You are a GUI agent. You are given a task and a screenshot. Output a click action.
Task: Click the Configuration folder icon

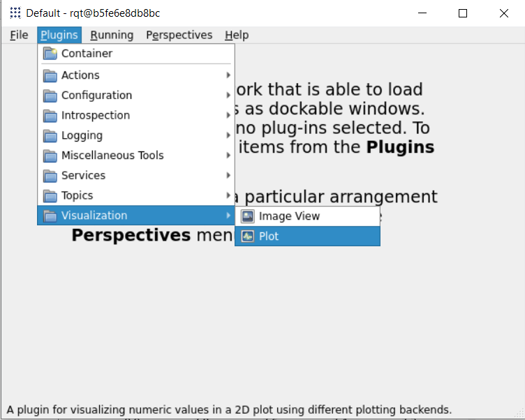pos(50,96)
